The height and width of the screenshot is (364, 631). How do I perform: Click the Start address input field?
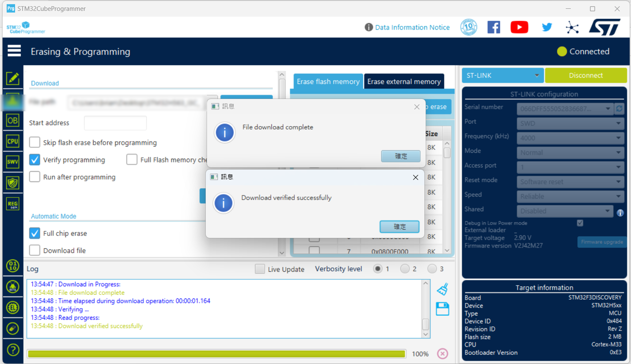(x=115, y=123)
